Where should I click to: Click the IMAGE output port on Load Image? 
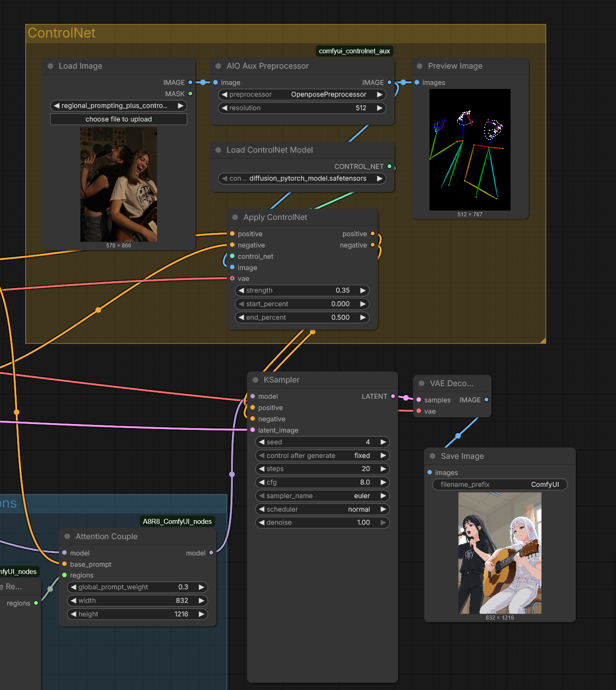click(x=190, y=83)
